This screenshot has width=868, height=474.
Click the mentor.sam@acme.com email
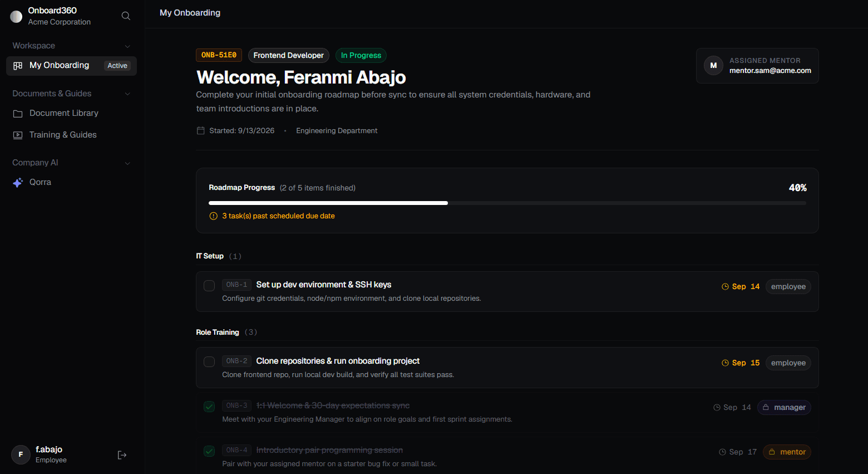point(770,71)
